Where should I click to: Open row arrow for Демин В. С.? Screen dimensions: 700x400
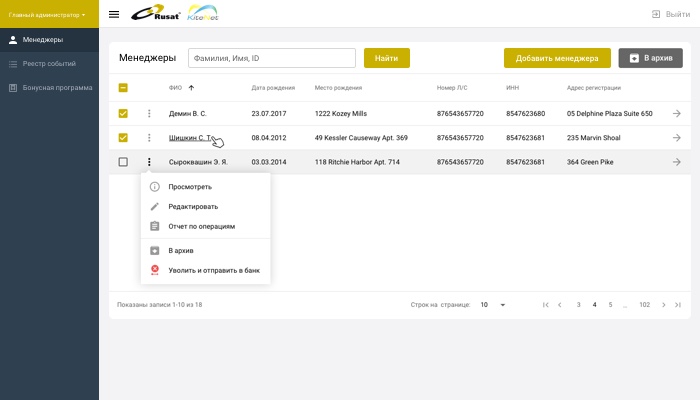pyautogui.click(x=677, y=114)
